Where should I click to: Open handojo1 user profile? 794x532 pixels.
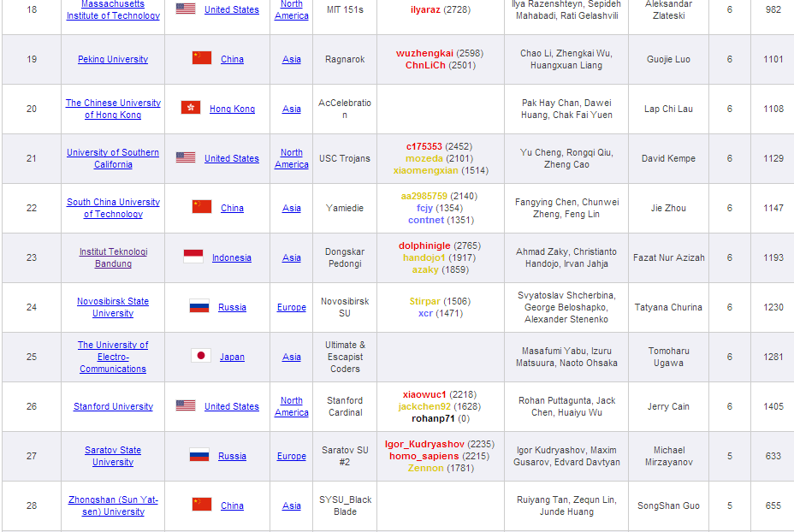coord(424,257)
